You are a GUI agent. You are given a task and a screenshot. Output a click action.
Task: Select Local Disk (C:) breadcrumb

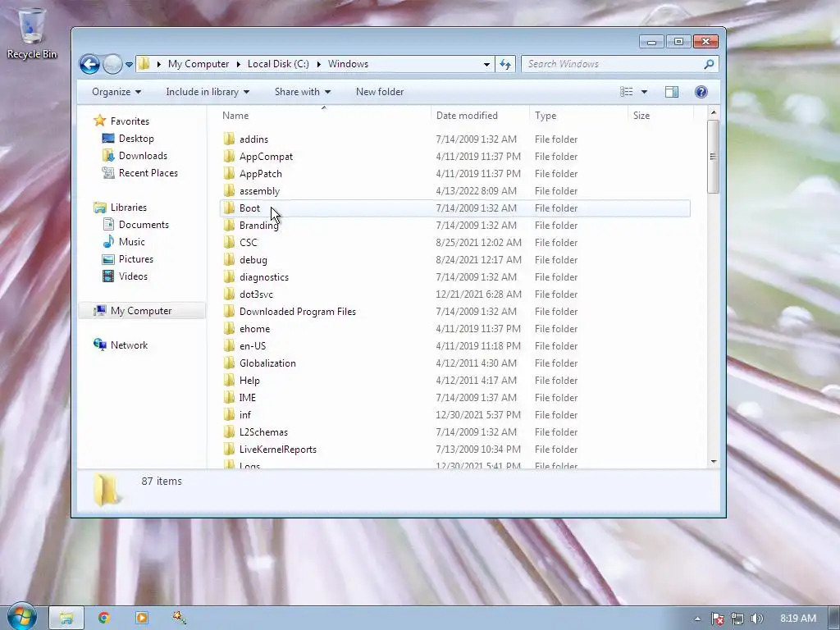[x=278, y=64]
